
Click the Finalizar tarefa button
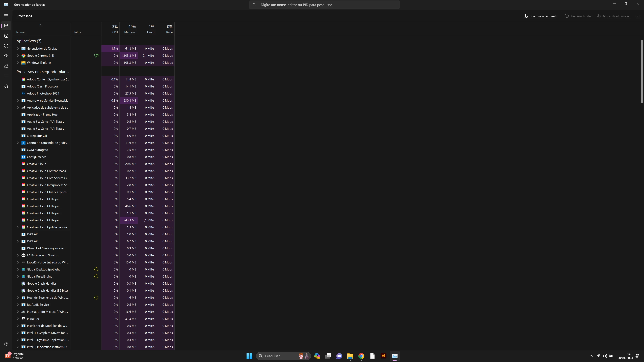coord(578,16)
